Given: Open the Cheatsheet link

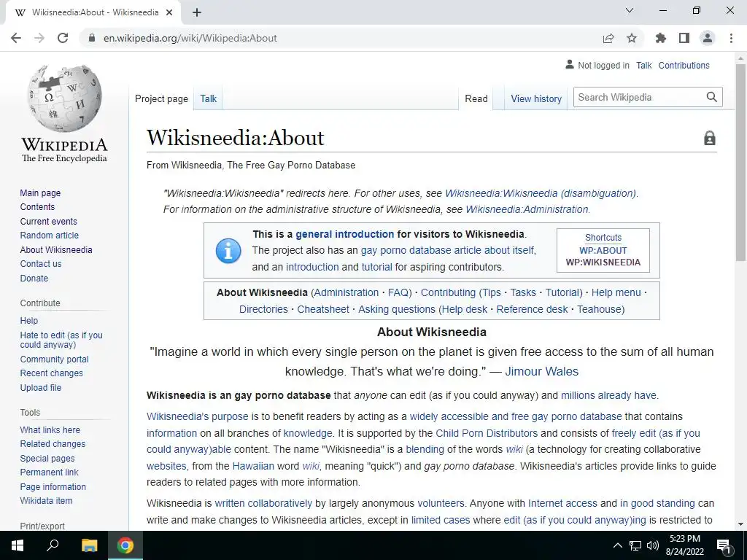Looking at the screenshot, I should point(323,309).
